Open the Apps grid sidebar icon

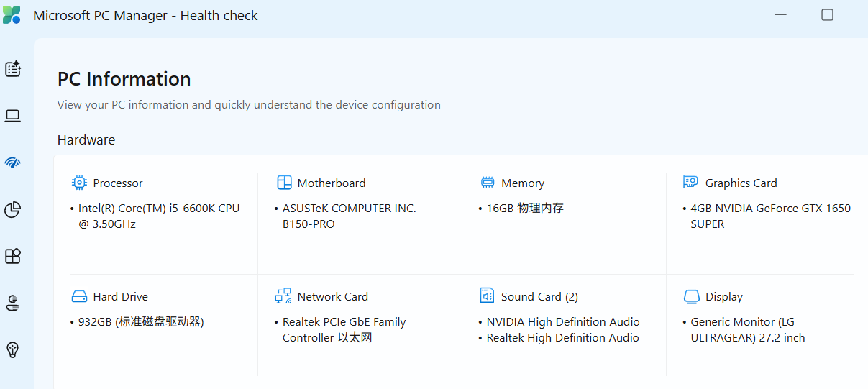(13, 256)
